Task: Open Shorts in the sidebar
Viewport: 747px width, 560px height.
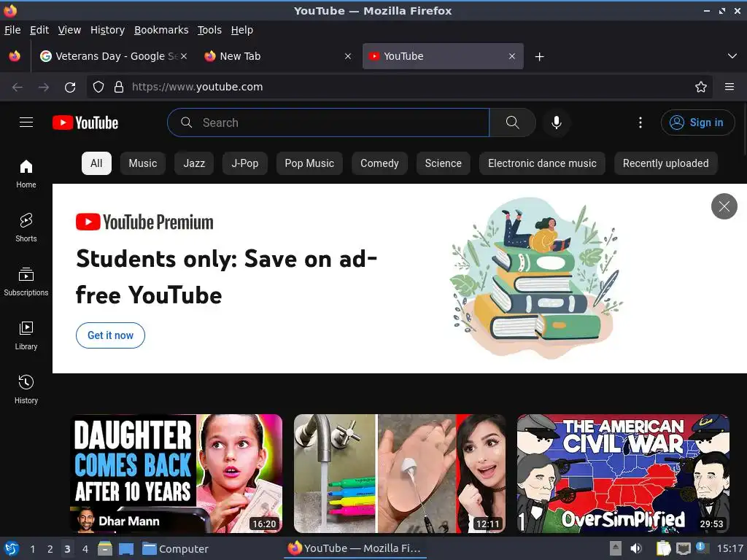Action: pos(26,227)
